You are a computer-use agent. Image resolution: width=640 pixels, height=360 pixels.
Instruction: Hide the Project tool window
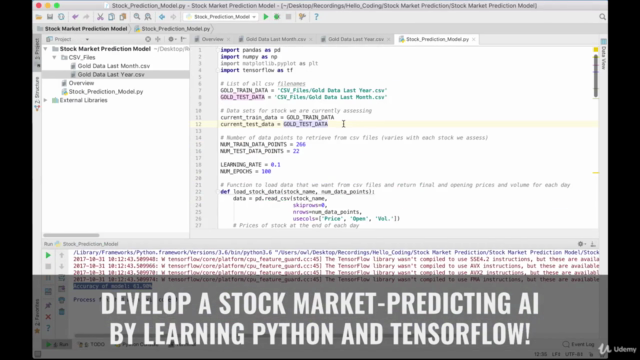pyautogui.click(x=183, y=39)
